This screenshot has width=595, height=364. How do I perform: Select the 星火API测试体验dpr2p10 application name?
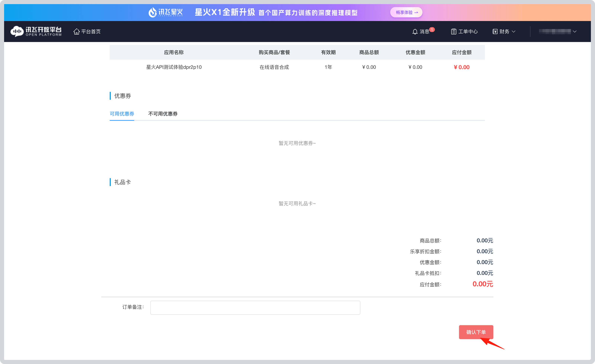174,67
